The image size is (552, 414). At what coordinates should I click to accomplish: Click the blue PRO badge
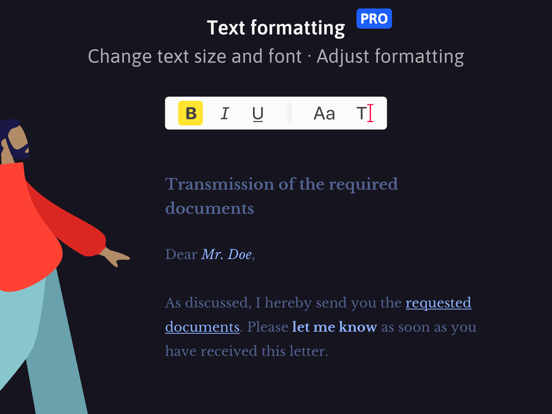[x=374, y=19]
